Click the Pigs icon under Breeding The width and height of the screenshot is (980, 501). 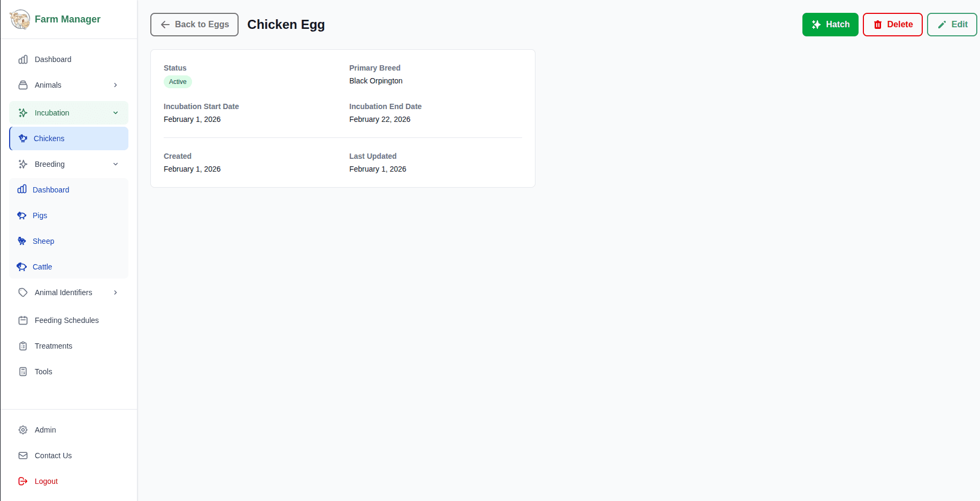[x=21, y=215]
